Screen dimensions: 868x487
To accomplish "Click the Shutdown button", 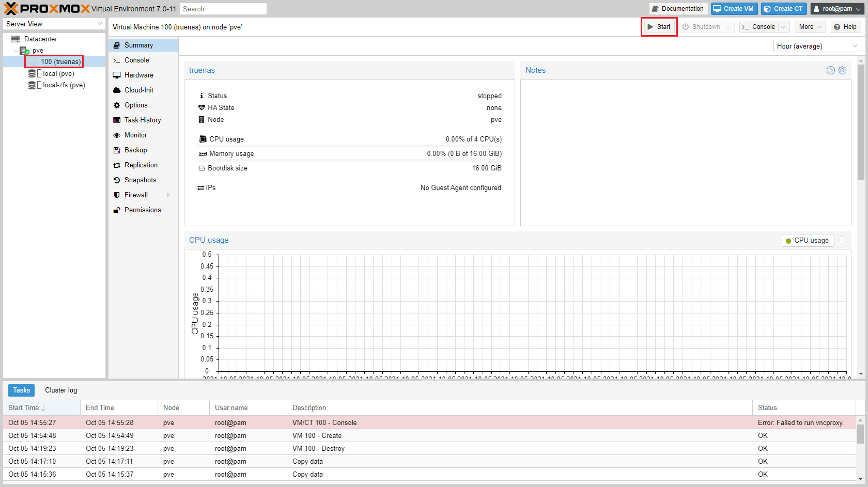I will point(701,27).
